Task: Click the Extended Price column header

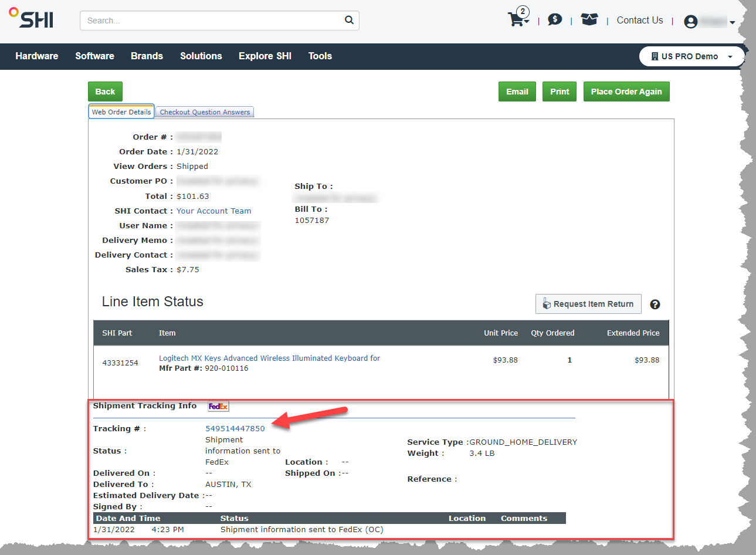Action: click(x=633, y=333)
